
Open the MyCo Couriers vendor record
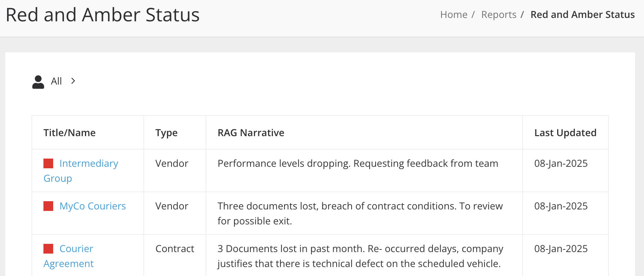point(92,206)
